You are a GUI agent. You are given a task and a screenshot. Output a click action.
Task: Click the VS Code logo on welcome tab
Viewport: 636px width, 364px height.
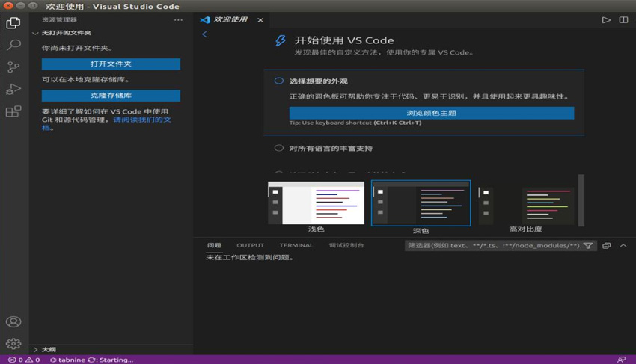[205, 20]
